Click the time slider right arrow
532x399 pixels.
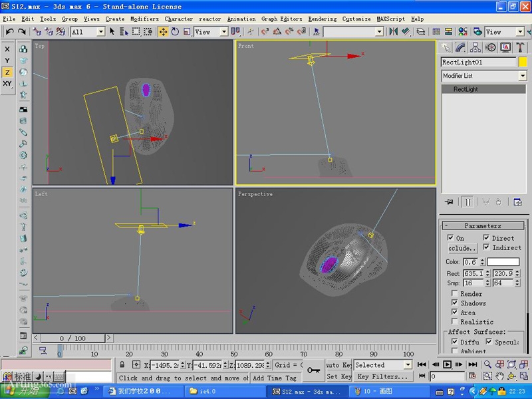pos(108,338)
